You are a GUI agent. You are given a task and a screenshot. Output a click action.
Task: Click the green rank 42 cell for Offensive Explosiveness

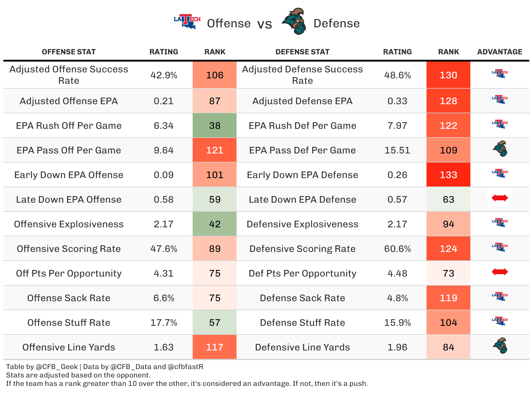click(215, 224)
